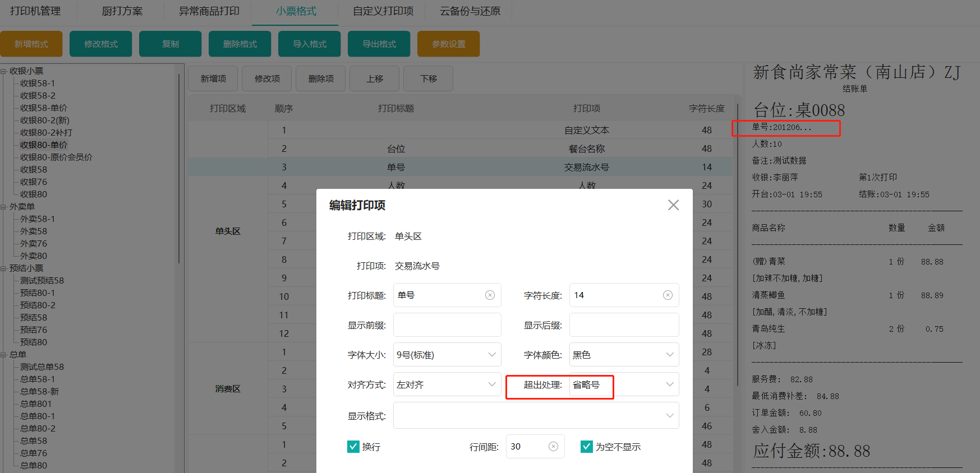Image resolution: width=980 pixels, height=473 pixels.
Task: Focus the 字符长度 input field
Action: click(x=624, y=295)
